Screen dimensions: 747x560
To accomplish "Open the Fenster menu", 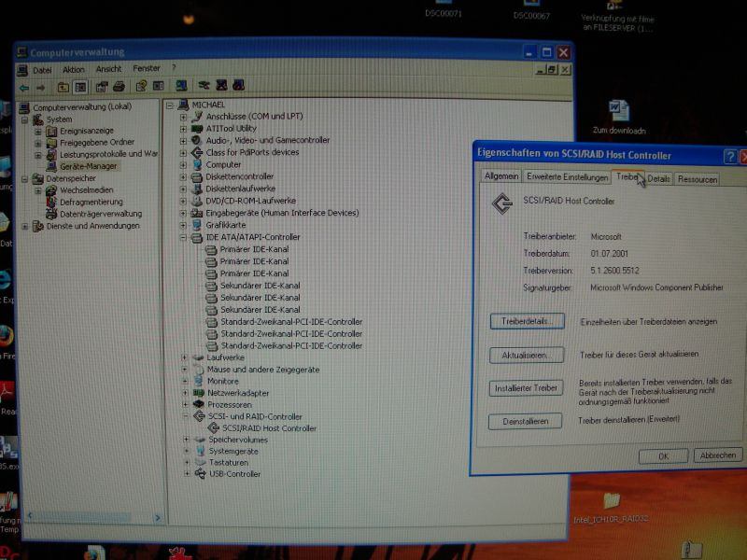I will point(147,68).
